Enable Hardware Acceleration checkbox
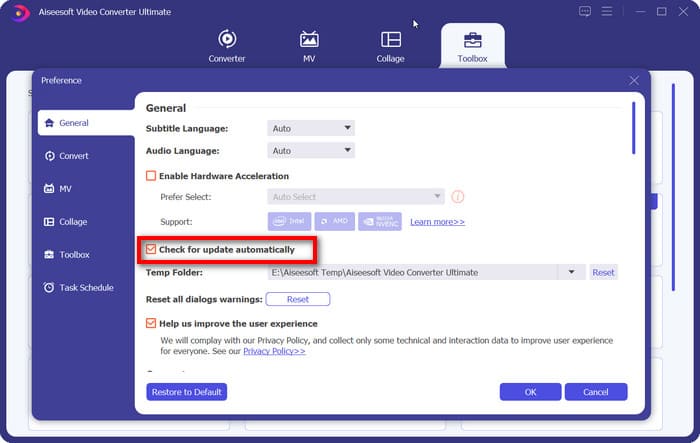 tap(151, 176)
